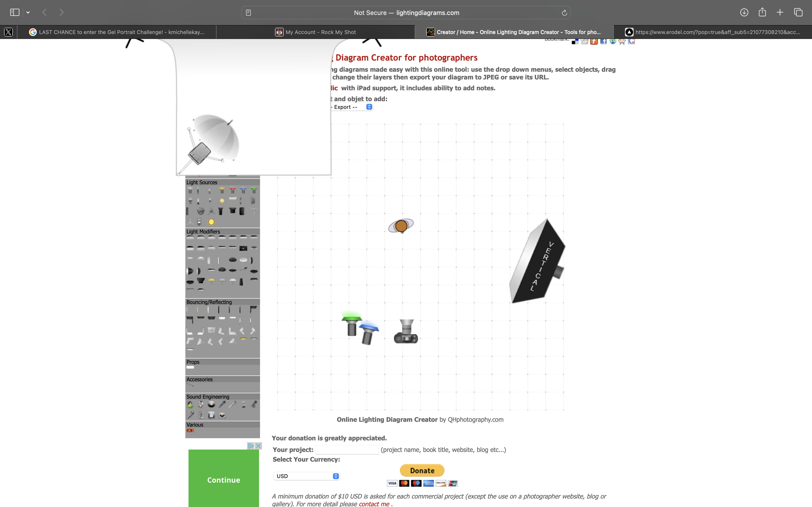Open the Export dropdown menu

point(351,107)
